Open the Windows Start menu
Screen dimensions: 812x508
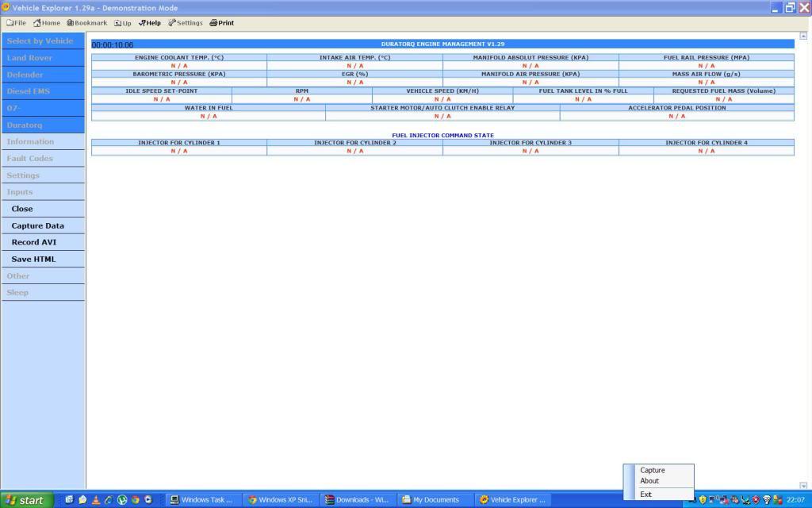click(x=27, y=500)
